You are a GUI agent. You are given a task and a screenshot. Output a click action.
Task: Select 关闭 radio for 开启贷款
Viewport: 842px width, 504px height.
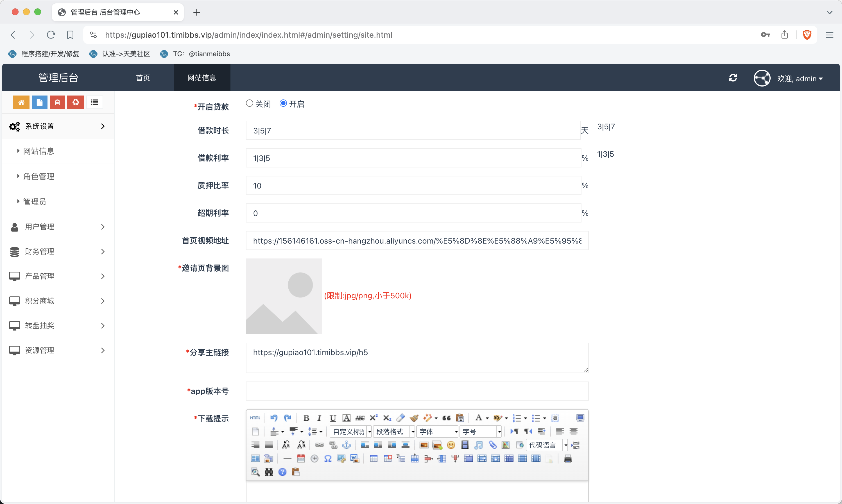(x=249, y=104)
